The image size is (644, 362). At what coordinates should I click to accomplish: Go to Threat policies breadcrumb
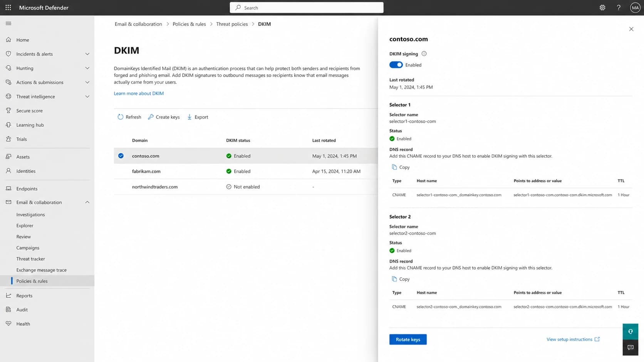pos(232,24)
